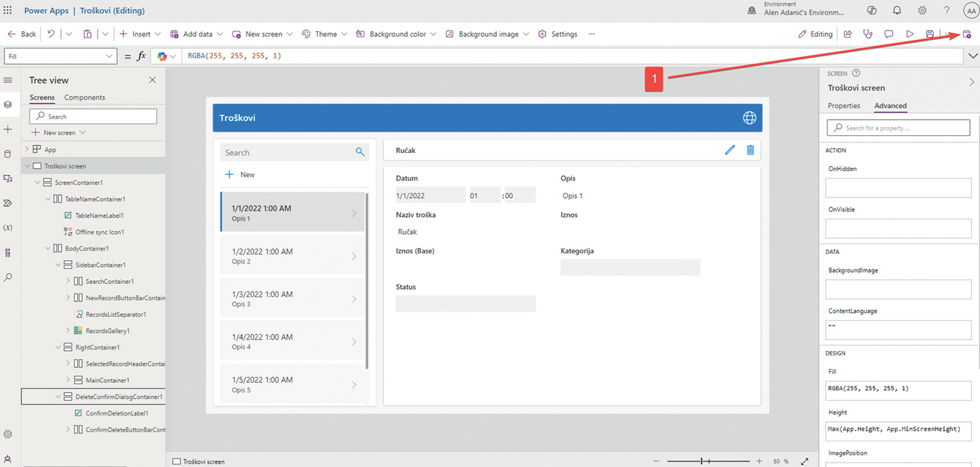Open the Comments icon in toolbar
This screenshot has width=980, height=467.
click(888, 34)
